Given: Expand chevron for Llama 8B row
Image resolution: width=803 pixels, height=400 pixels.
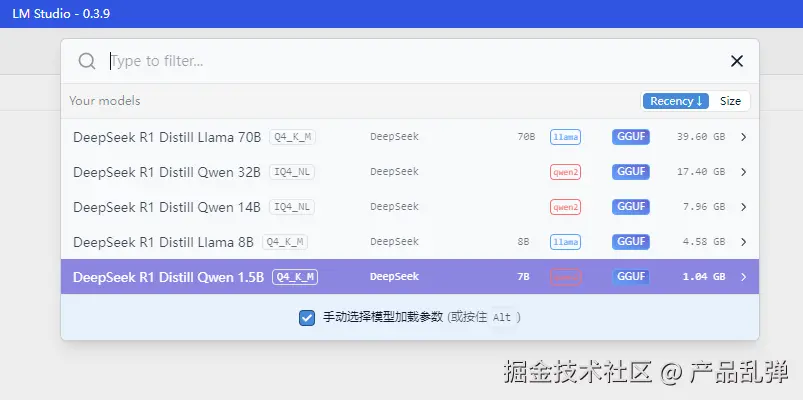Looking at the screenshot, I should click(x=744, y=241).
